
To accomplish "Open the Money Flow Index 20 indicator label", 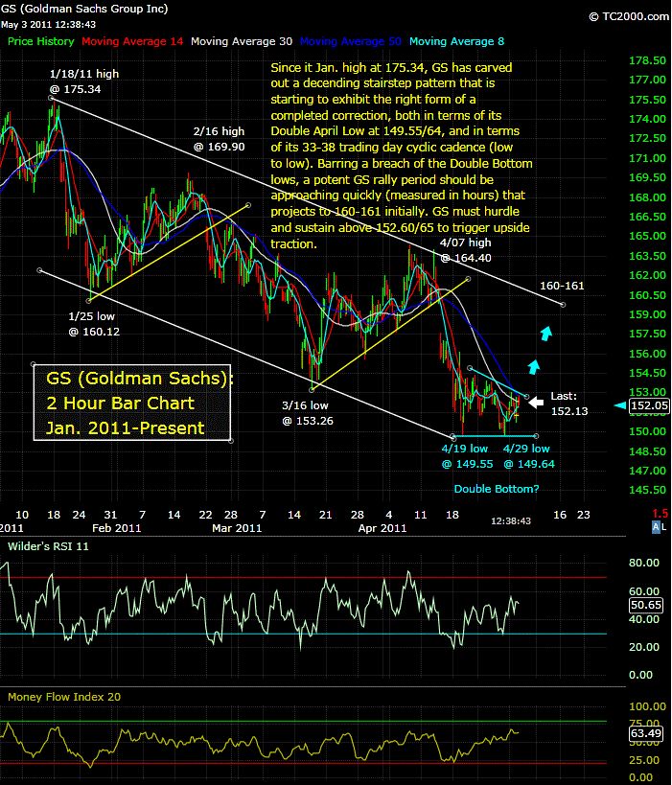I will (x=64, y=697).
